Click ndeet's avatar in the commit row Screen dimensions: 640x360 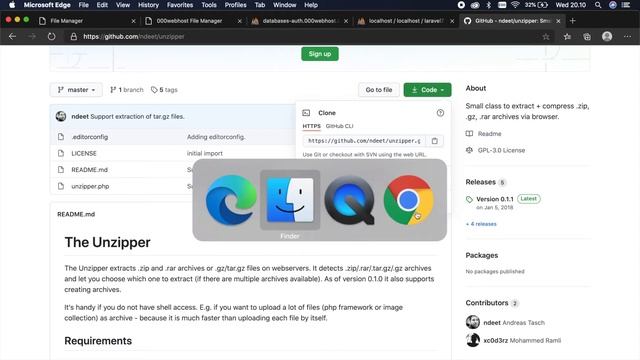click(61, 116)
